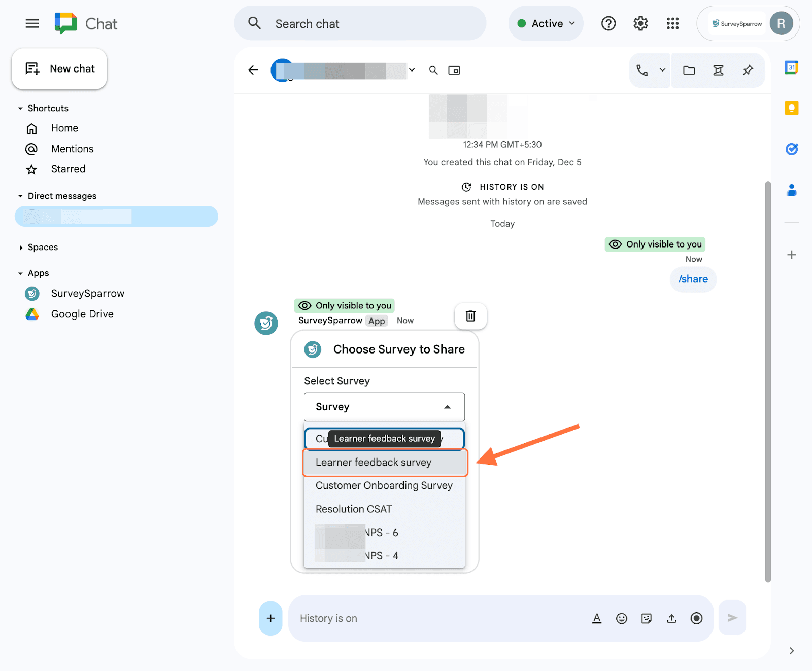
Task: Click the upload file icon
Action: tap(671, 618)
